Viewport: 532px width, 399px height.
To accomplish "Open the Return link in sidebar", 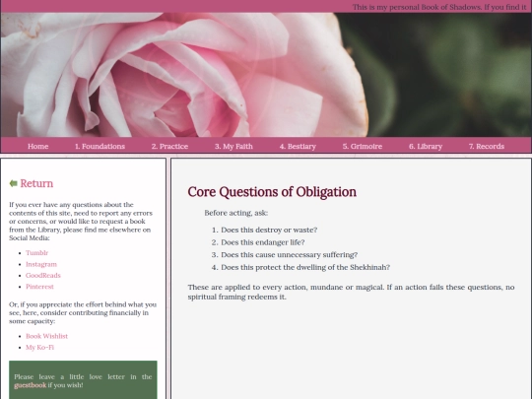I will [x=36, y=183].
